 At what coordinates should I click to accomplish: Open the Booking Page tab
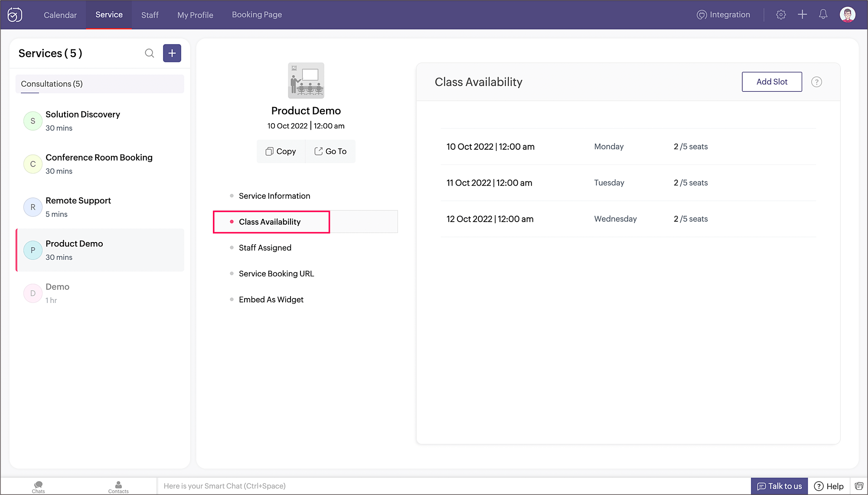point(257,15)
